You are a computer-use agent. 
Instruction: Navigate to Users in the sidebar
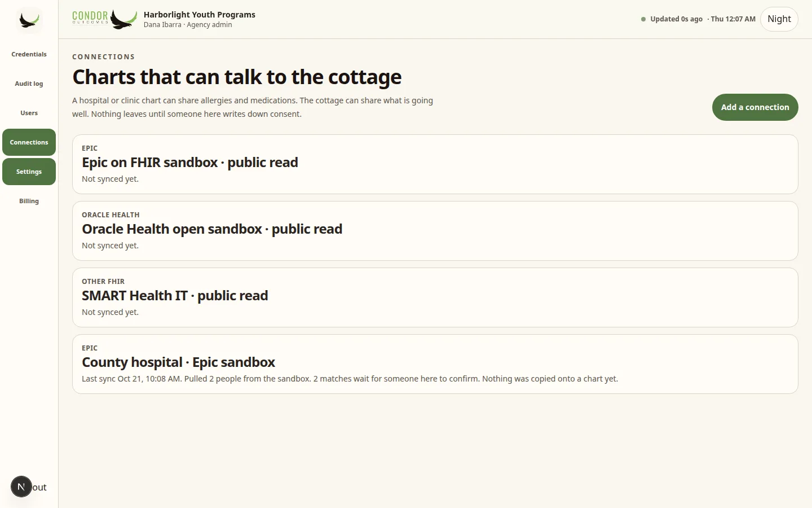pyautogui.click(x=29, y=113)
